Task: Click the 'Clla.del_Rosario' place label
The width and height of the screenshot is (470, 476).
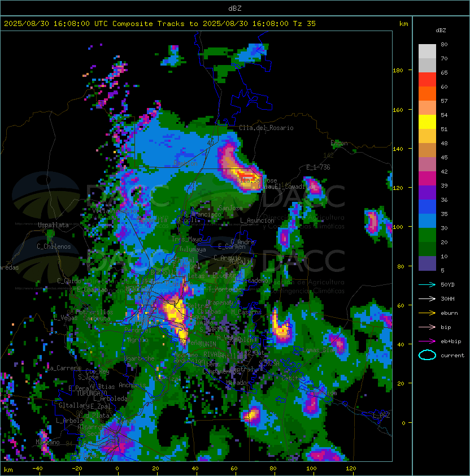Action: [266, 128]
